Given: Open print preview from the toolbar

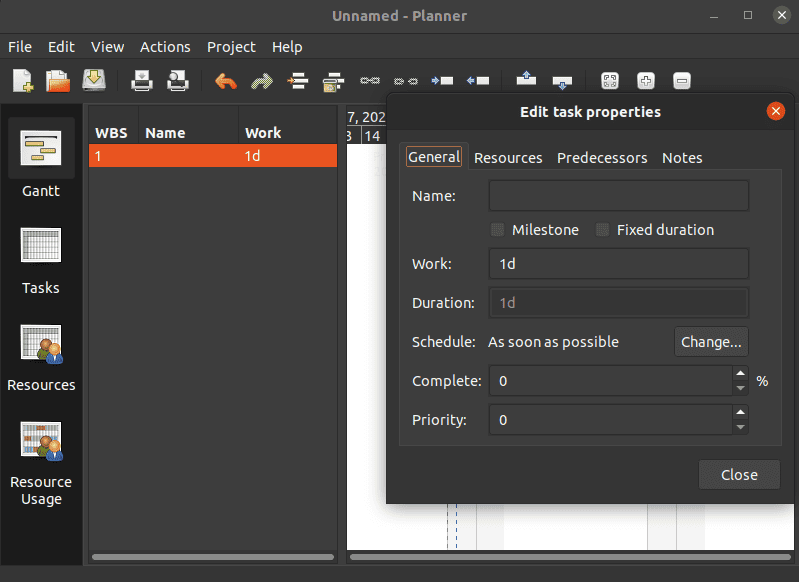Looking at the screenshot, I should click(178, 81).
